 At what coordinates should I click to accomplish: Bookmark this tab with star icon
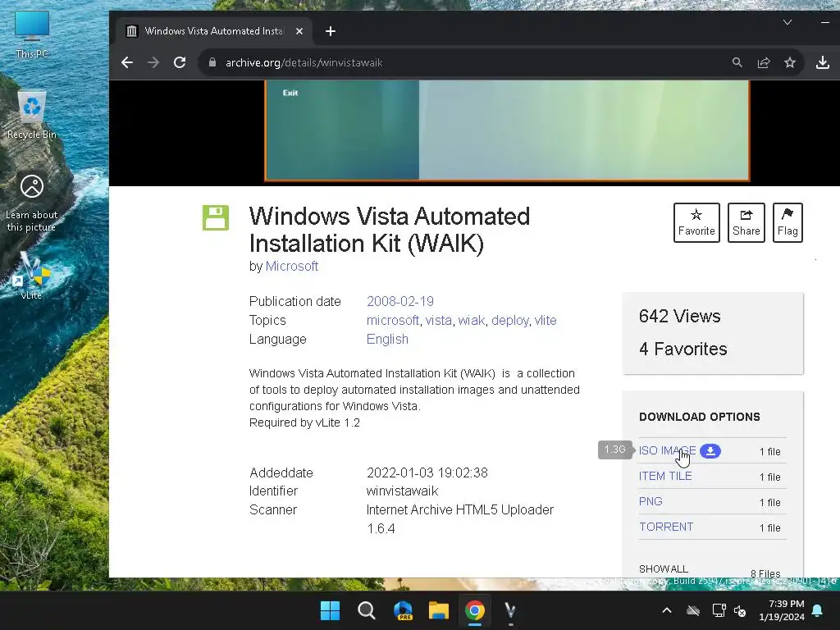790,62
